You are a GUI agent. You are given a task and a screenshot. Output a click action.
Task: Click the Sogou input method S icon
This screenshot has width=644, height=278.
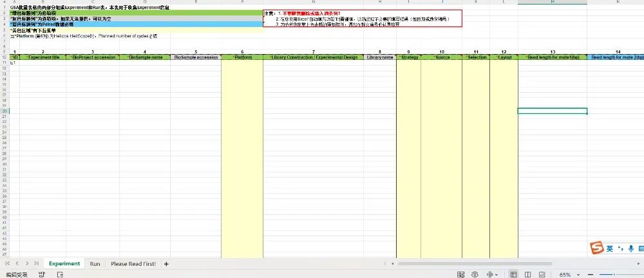click(597, 248)
